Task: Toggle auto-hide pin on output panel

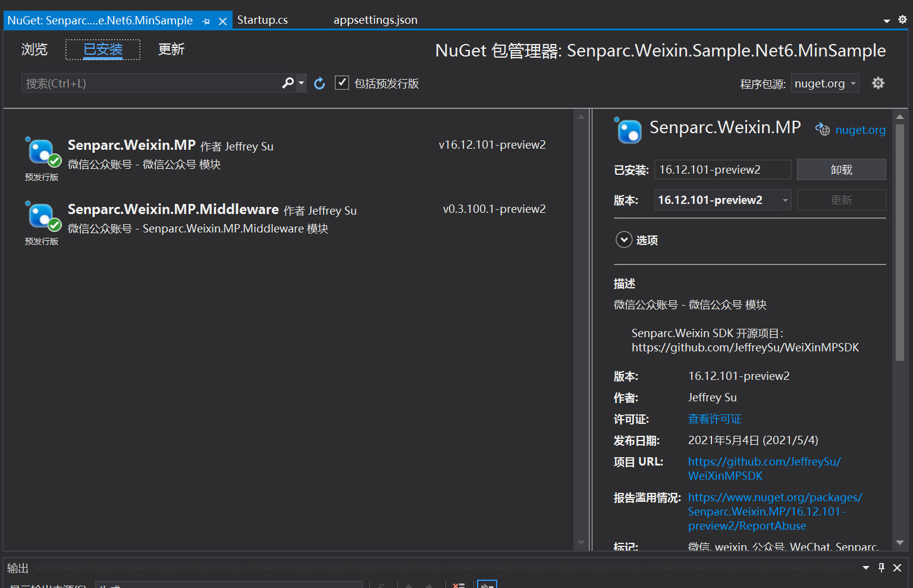Action: point(881,567)
